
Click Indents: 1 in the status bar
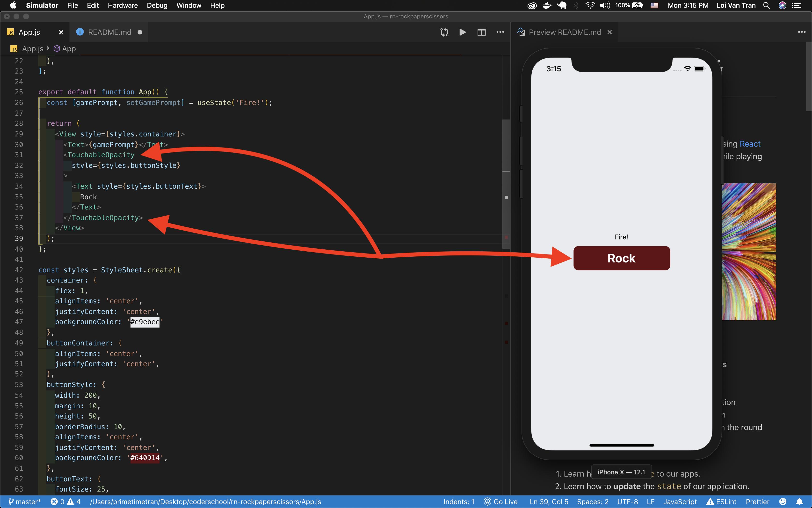click(x=459, y=502)
